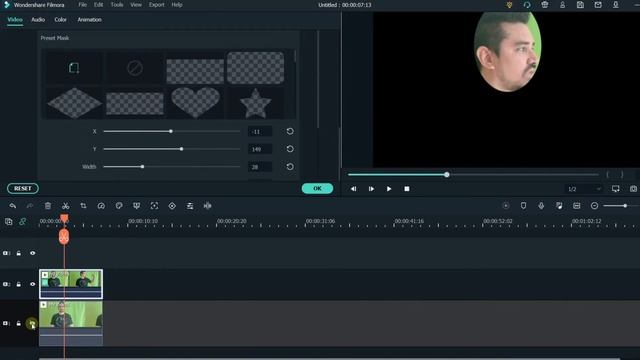Open the preview quality 1/2 dropdown

point(584,189)
